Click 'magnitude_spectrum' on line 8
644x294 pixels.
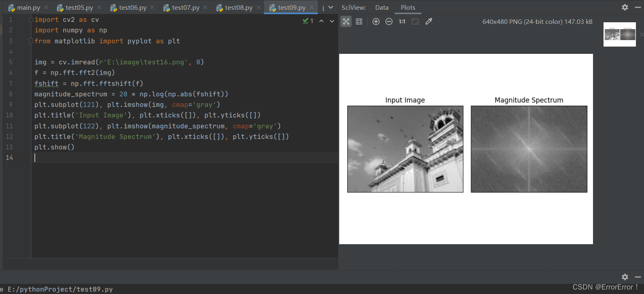pyautogui.click(x=71, y=94)
